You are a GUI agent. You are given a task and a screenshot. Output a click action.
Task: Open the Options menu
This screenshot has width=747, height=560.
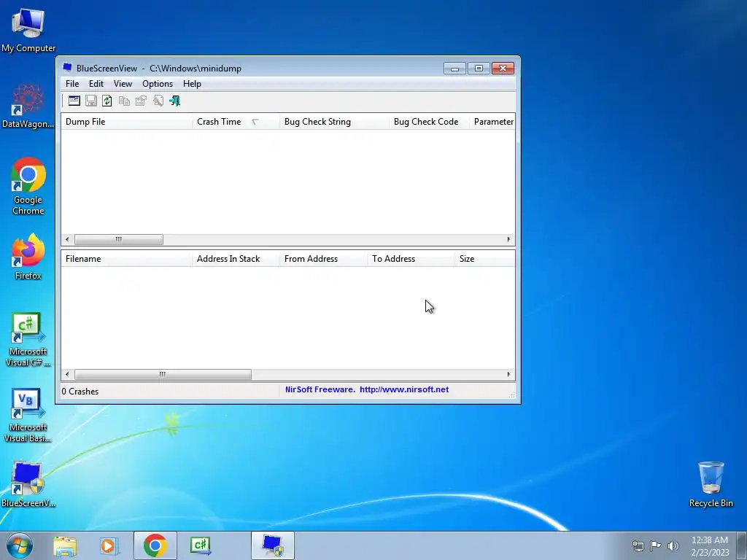[158, 84]
